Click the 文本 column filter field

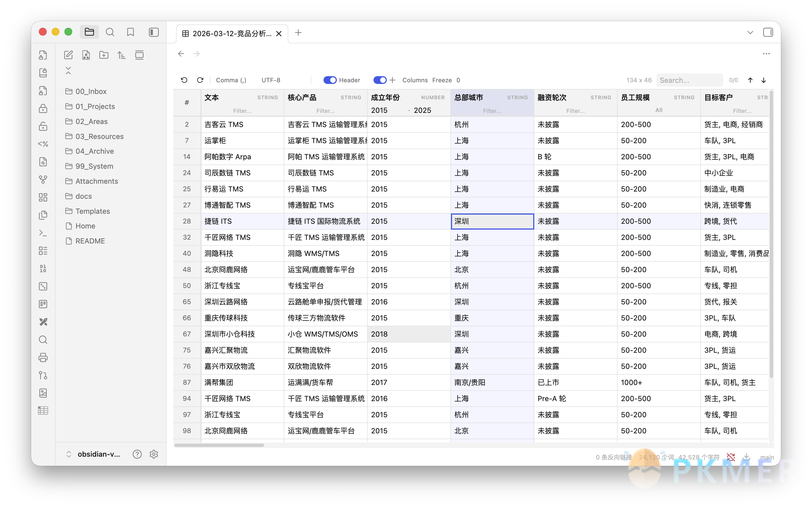pyautogui.click(x=242, y=111)
